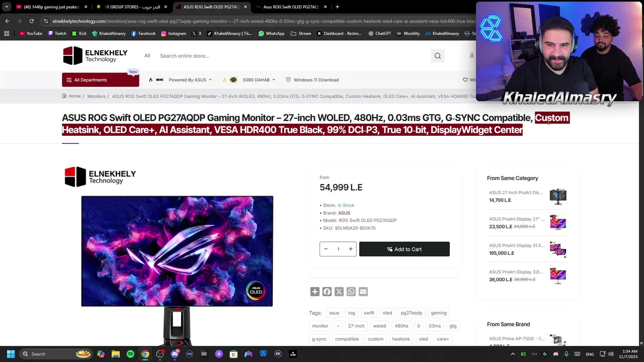Viewport: 644px width, 362px height.
Task: Open the Facebook bookmark
Action: (x=143, y=34)
